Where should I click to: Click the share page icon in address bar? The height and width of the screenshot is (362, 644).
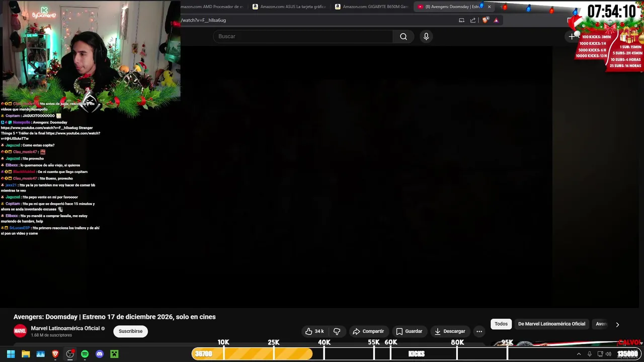(x=473, y=20)
